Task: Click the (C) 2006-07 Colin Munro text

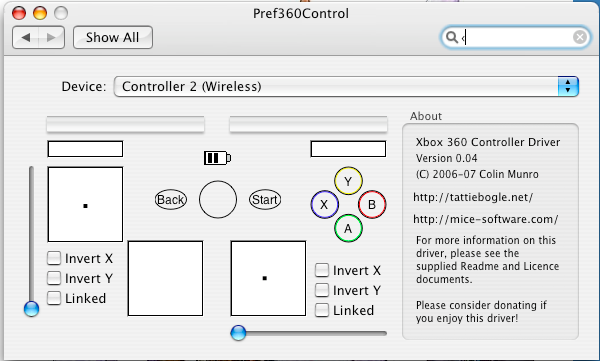Action: point(477,174)
